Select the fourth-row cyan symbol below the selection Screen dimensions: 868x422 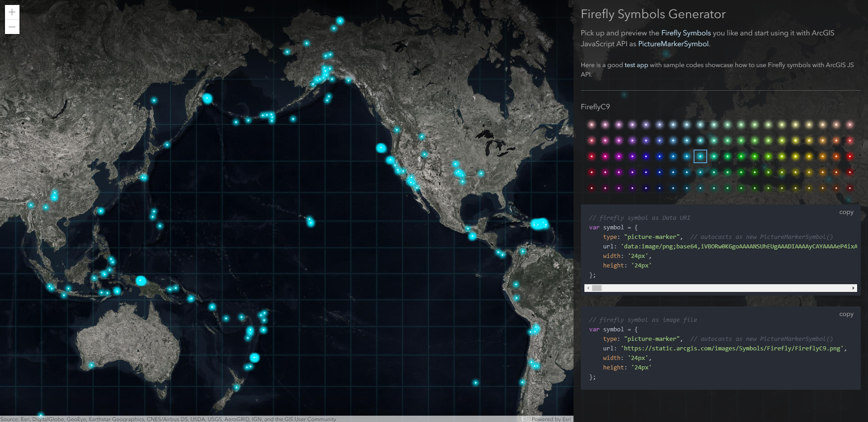(x=700, y=172)
